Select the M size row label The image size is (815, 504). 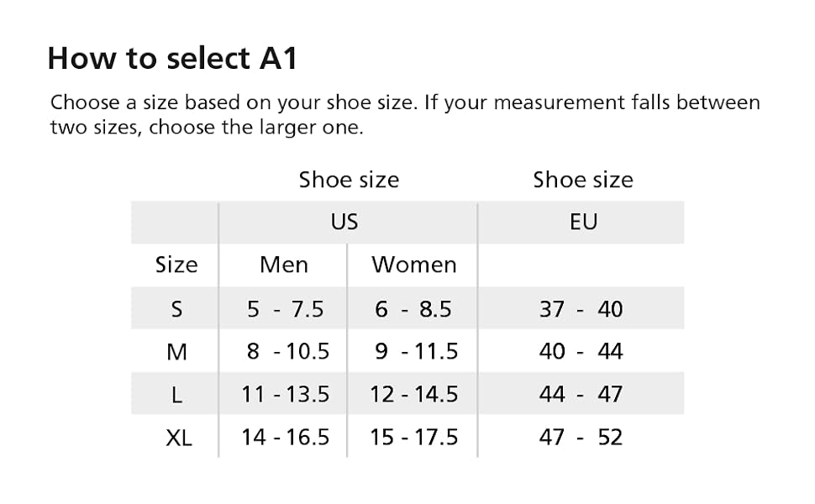pyautogui.click(x=176, y=352)
